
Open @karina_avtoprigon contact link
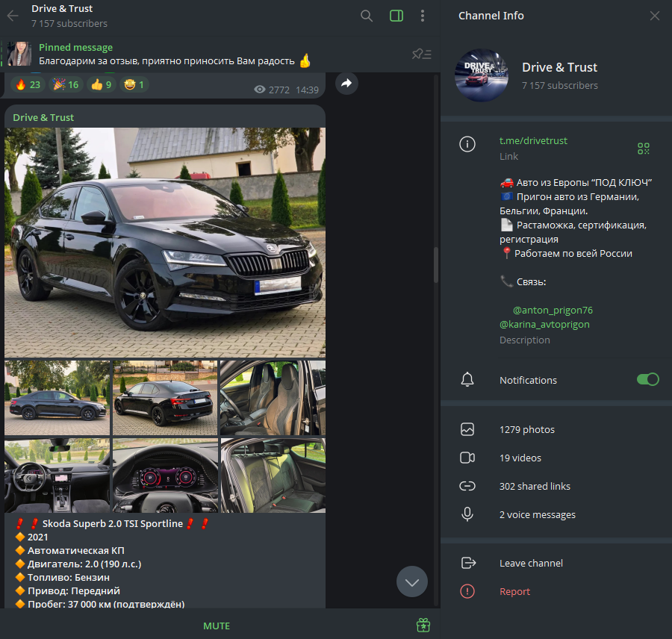coord(544,325)
